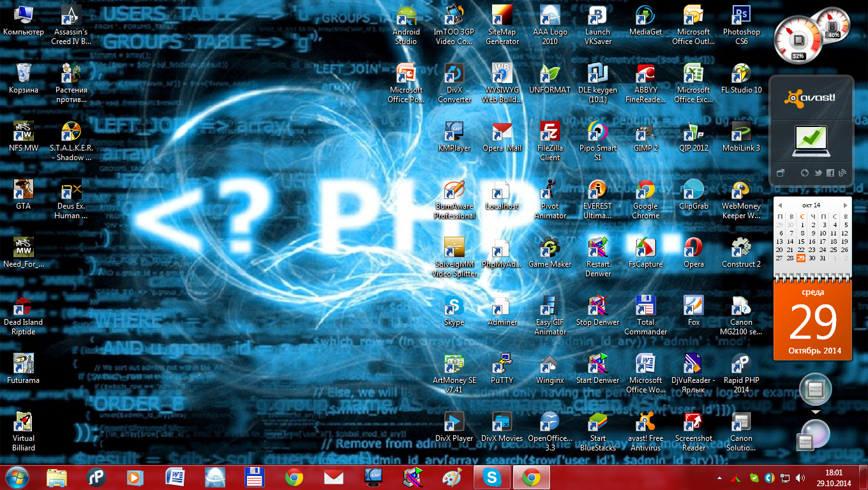Click the Twitter icon in avast gadget

(817, 173)
